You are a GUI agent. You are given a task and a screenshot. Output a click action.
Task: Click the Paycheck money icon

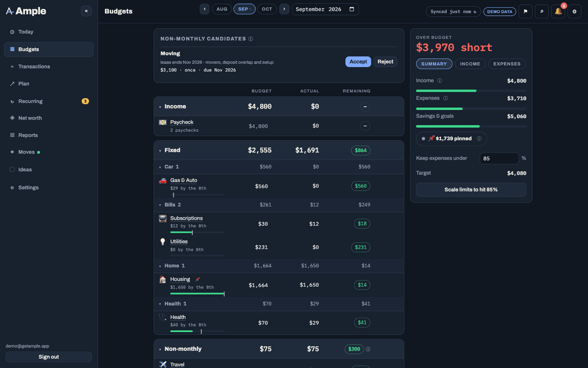163,122
